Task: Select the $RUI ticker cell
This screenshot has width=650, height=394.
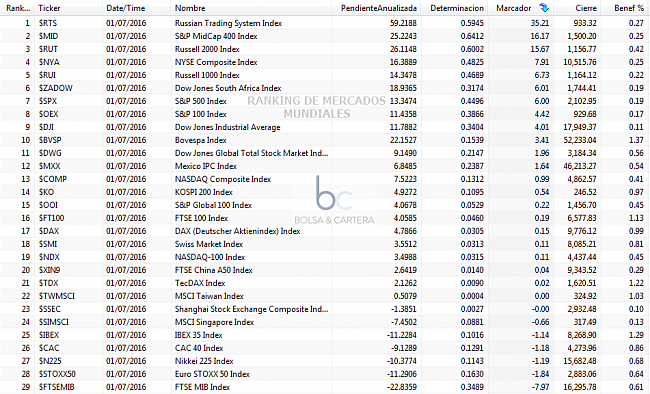Action: [47, 75]
